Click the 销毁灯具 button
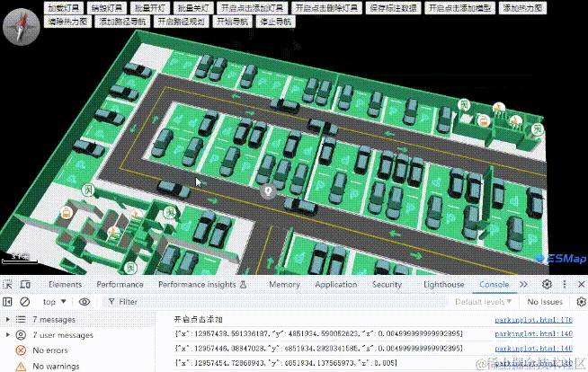The width and height of the screenshot is (588, 372). 107,8
